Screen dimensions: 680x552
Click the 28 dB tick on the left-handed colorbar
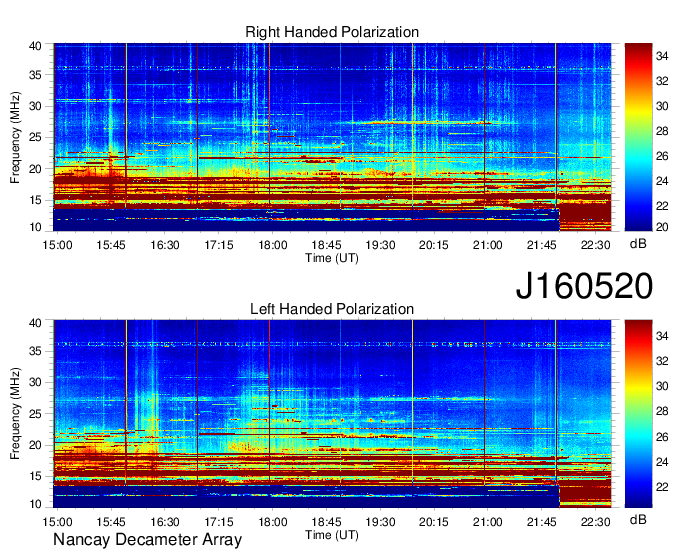pyautogui.click(x=662, y=411)
